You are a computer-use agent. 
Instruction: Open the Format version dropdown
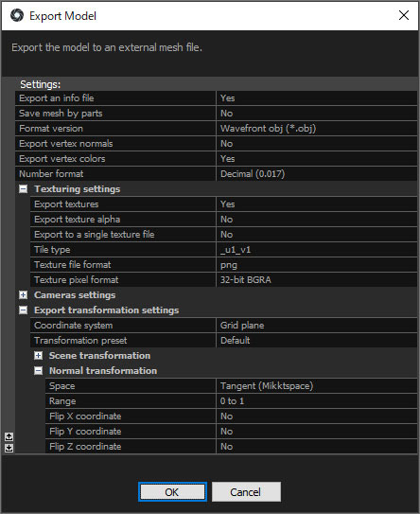click(x=317, y=129)
